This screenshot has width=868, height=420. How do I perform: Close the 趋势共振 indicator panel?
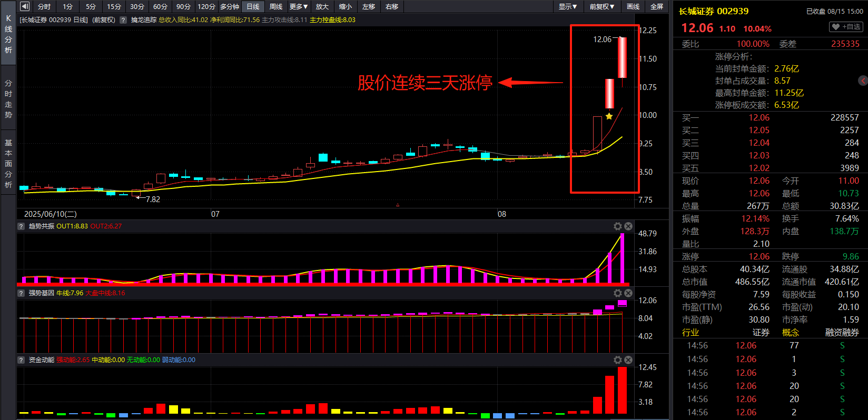pos(628,226)
